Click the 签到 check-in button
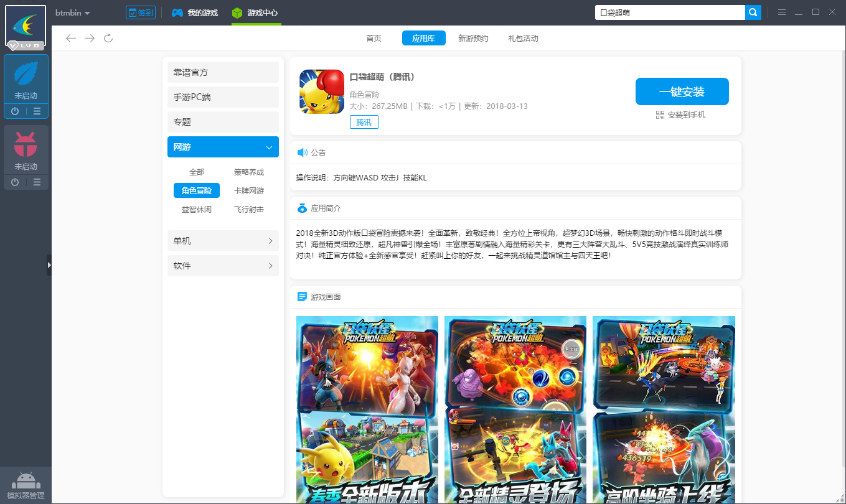Image resolution: width=846 pixels, height=504 pixels. pyautogui.click(x=140, y=12)
